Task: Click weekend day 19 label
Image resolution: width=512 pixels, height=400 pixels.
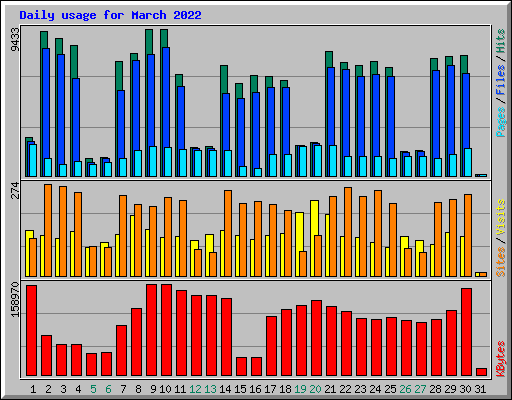Action: 300,389
